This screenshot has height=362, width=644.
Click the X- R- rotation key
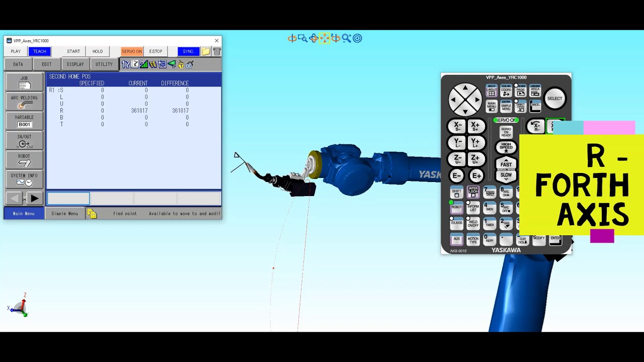tap(536, 126)
